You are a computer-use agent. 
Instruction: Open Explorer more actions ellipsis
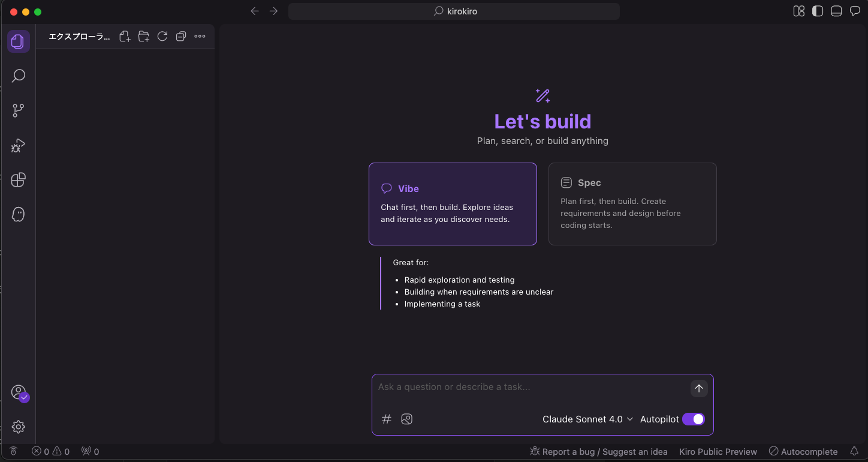[x=200, y=37]
